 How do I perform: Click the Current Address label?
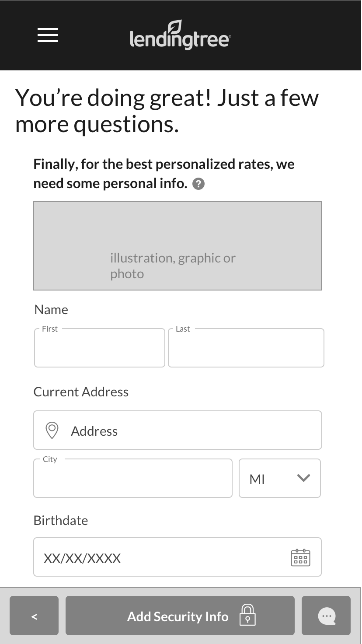click(81, 392)
